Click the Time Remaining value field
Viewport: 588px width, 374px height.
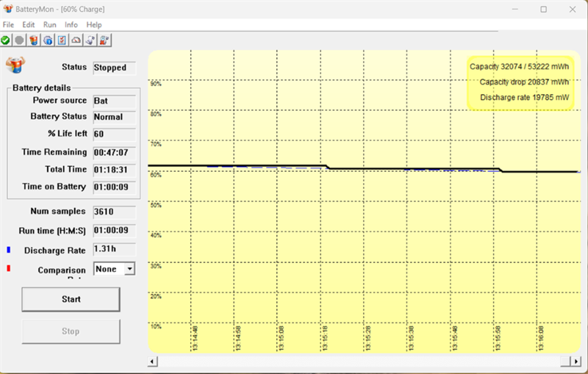click(114, 153)
